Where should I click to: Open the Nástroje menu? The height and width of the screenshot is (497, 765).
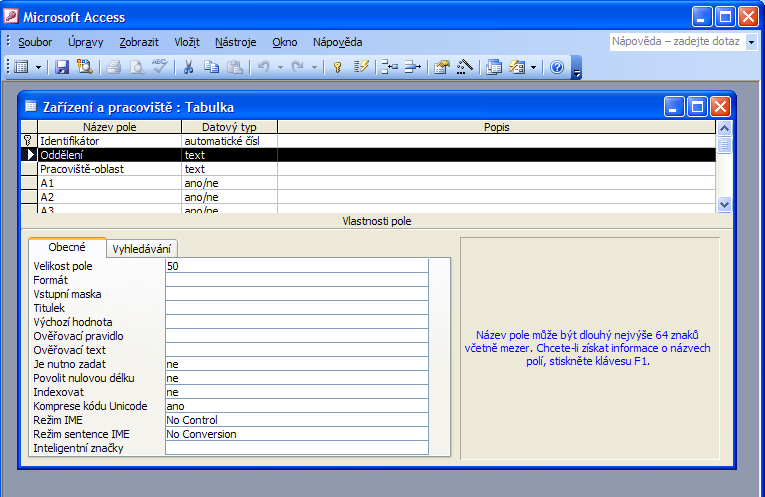point(236,42)
